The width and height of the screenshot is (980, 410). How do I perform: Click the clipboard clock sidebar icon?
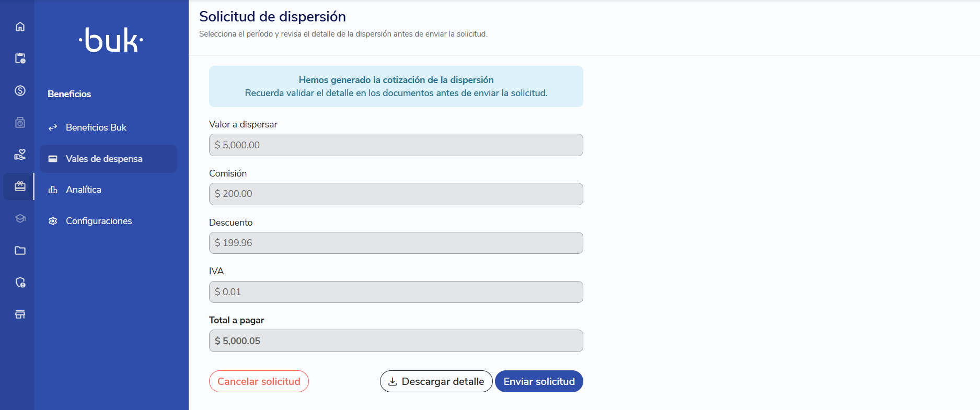pyautogui.click(x=20, y=58)
